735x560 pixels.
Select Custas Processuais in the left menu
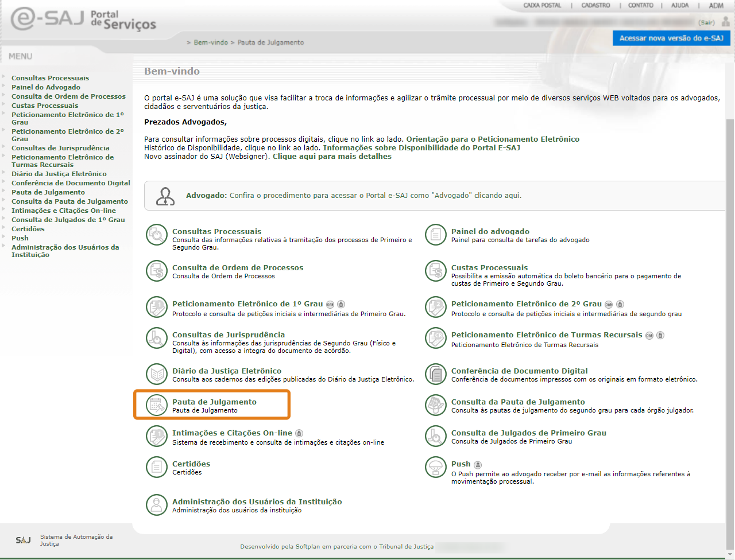click(x=45, y=106)
